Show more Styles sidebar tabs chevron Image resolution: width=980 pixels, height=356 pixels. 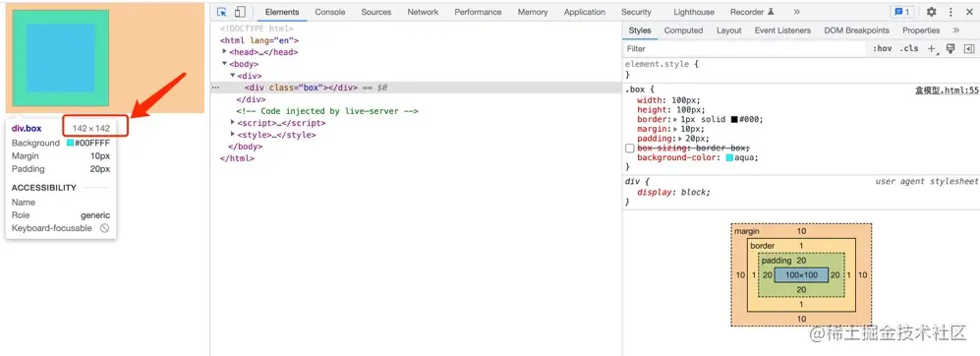tap(955, 30)
